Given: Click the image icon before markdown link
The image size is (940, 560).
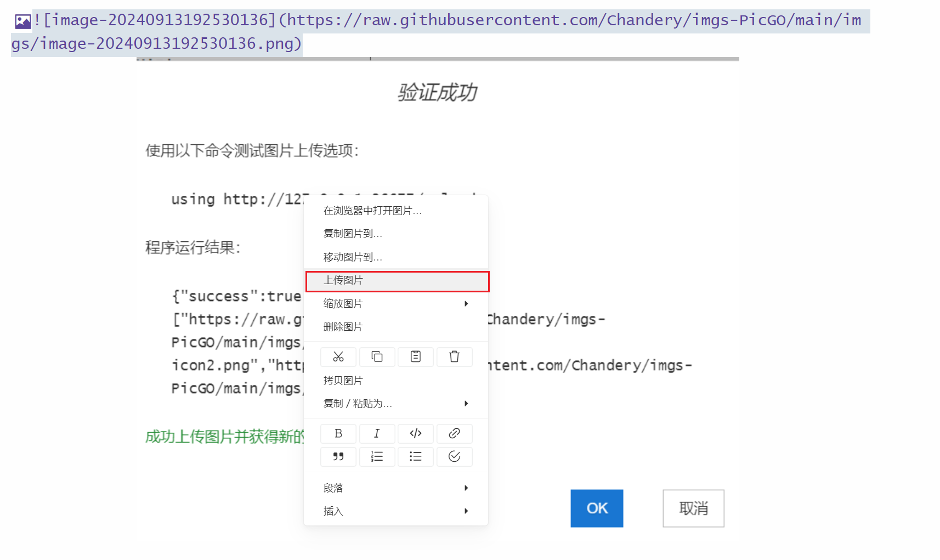Looking at the screenshot, I should point(22,21).
